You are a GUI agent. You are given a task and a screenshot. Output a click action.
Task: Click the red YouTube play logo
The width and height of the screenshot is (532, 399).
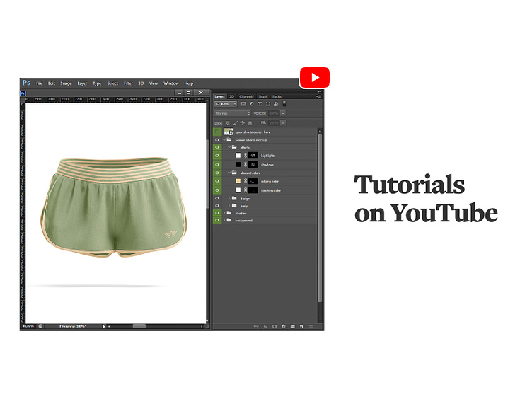pyautogui.click(x=314, y=77)
